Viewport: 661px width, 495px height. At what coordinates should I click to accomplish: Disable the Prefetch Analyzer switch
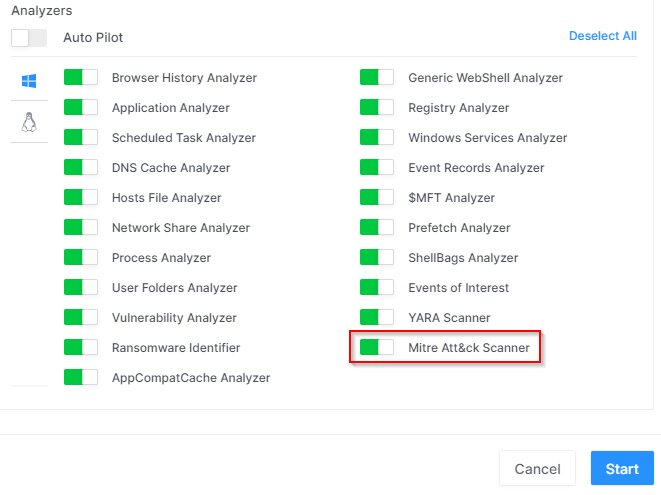[377, 227]
